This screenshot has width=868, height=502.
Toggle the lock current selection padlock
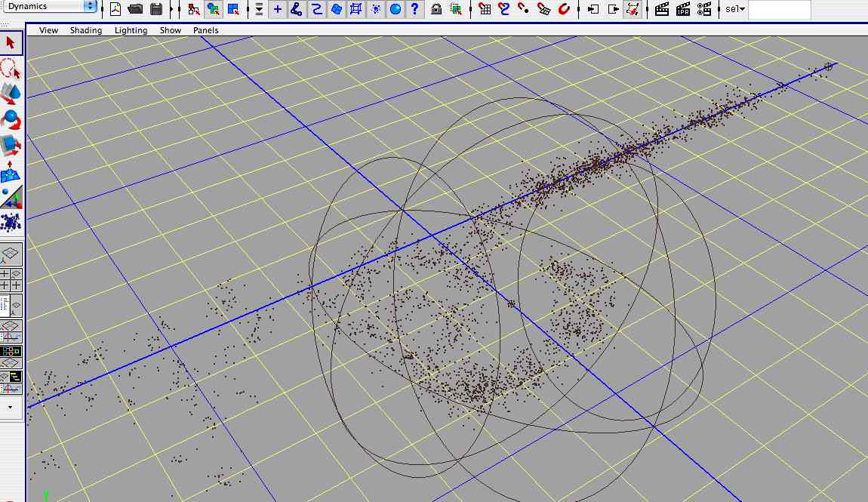(436, 10)
